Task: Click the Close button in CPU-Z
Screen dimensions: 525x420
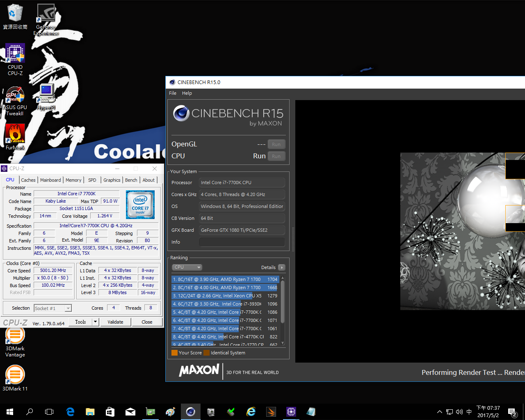Action: [147, 322]
